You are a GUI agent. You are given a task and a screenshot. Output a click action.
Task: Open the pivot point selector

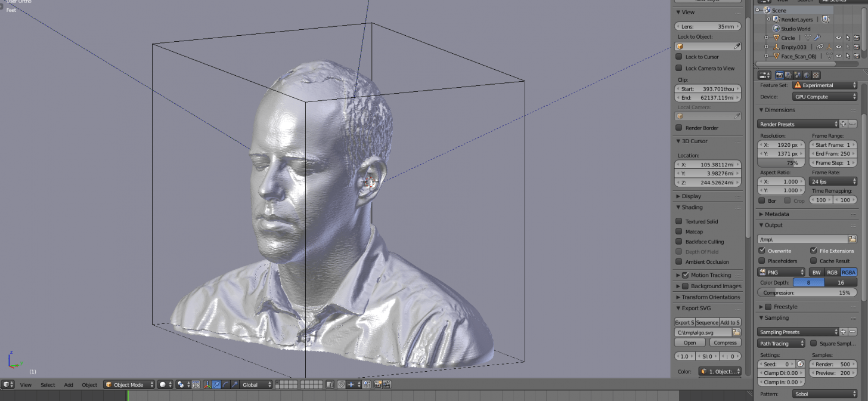click(182, 385)
